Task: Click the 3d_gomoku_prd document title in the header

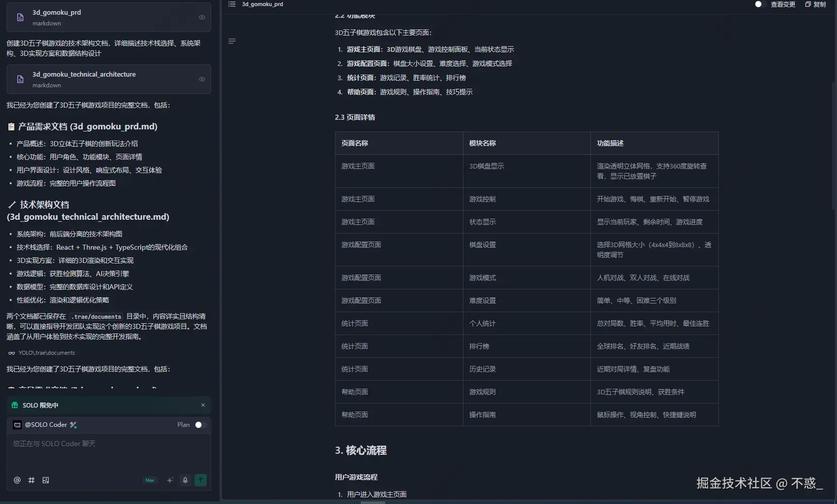Action: coord(262,4)
